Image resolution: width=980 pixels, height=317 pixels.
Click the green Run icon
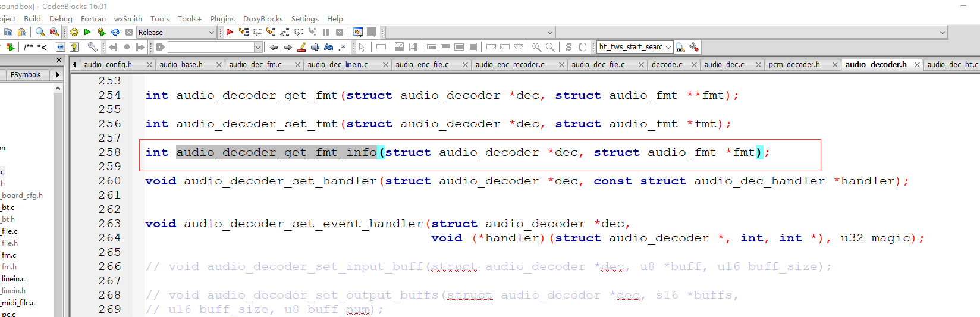coord(87,32)
